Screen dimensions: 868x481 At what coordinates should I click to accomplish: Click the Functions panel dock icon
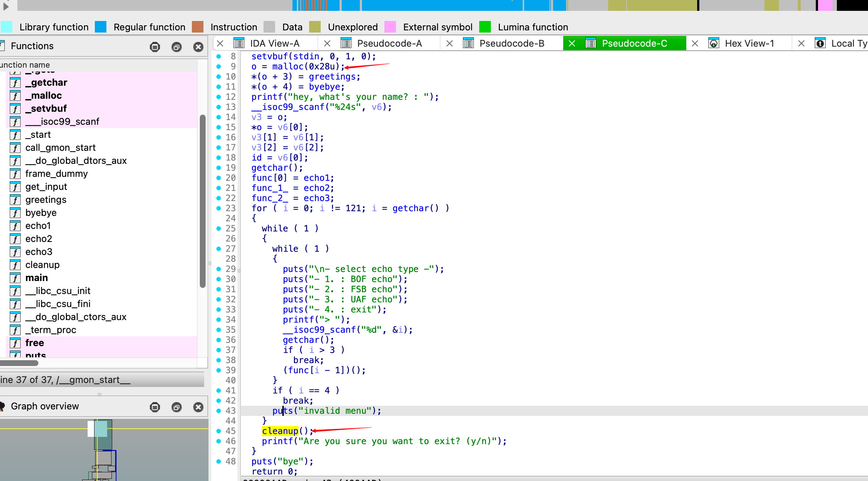point(155,47)
